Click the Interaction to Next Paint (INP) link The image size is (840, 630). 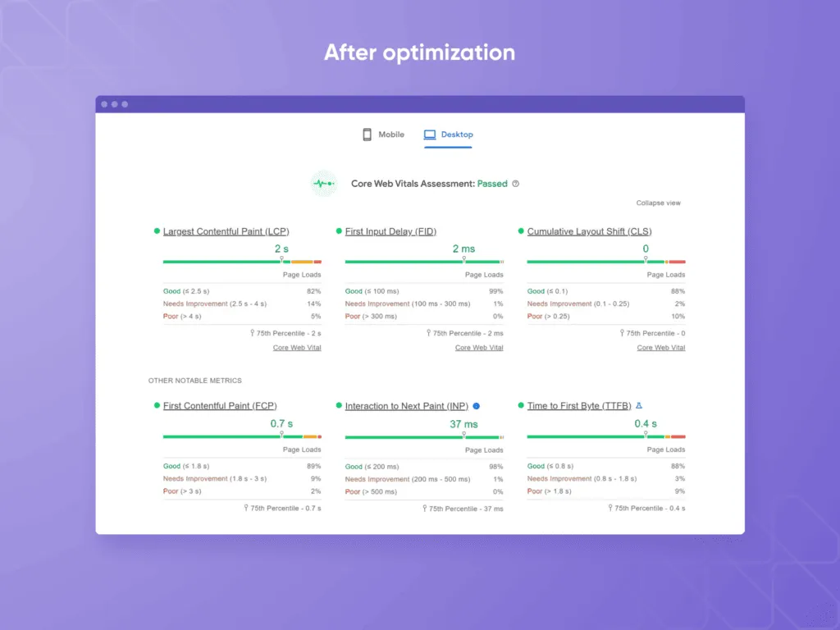click(x=407, y=406)
